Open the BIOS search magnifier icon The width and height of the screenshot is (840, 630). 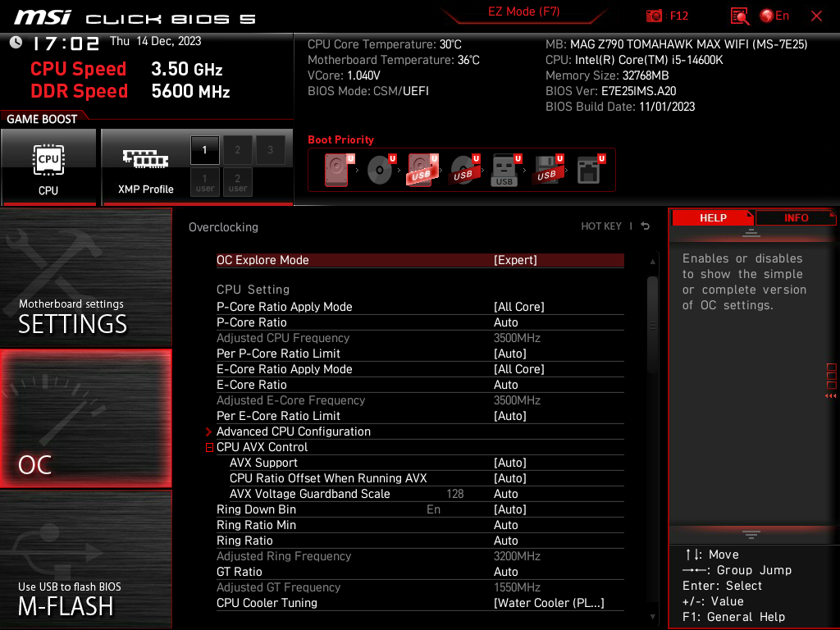click(x=739, y=16)
